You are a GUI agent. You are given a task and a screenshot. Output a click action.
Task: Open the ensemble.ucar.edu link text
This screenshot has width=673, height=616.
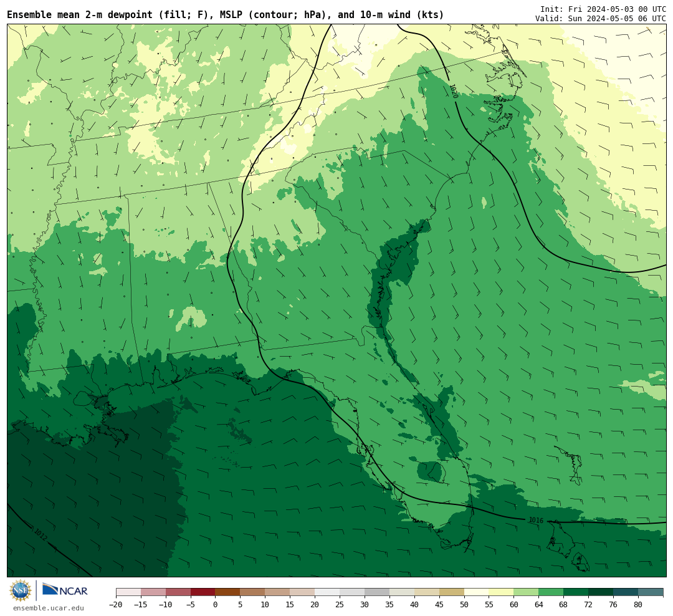[49, 608]
